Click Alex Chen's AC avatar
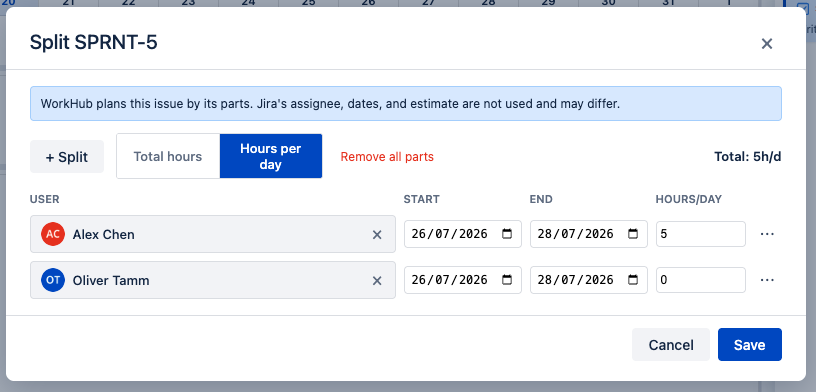This screenshot has width=816, height=392. point(53,234)
